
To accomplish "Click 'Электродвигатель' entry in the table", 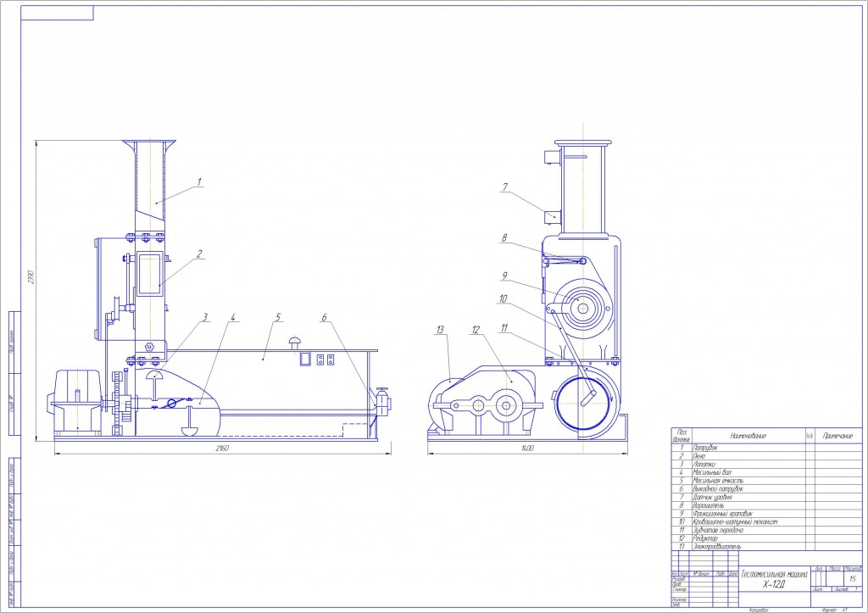I will coord(717,547).
